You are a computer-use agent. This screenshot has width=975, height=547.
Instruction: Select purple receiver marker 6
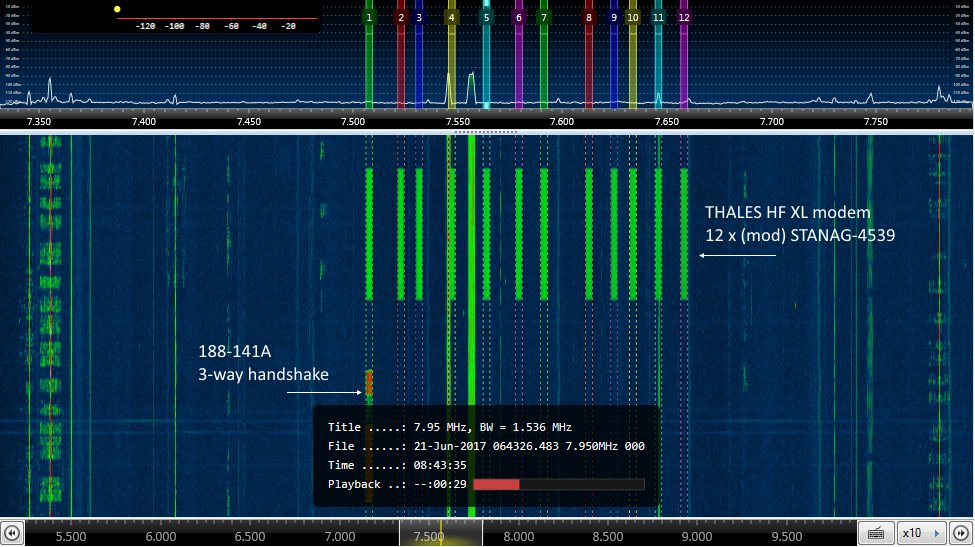(519, 17)
